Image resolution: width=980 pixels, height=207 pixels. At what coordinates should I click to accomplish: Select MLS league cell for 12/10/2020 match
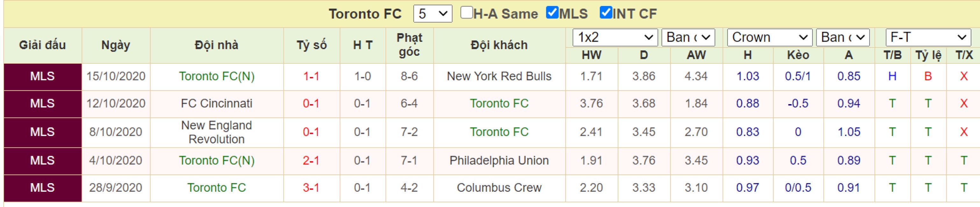coord(43,103)
